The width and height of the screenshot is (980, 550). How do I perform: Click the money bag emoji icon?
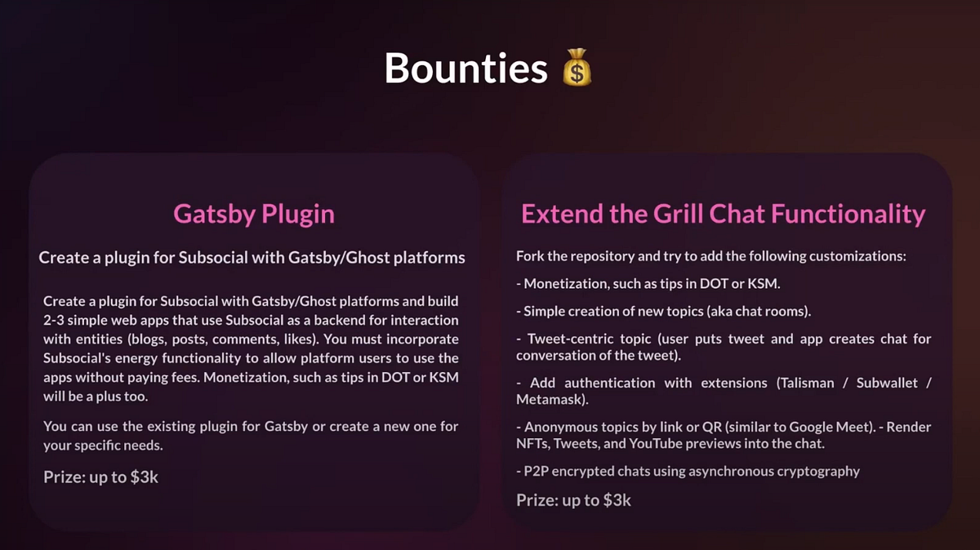tap(577, 69)
